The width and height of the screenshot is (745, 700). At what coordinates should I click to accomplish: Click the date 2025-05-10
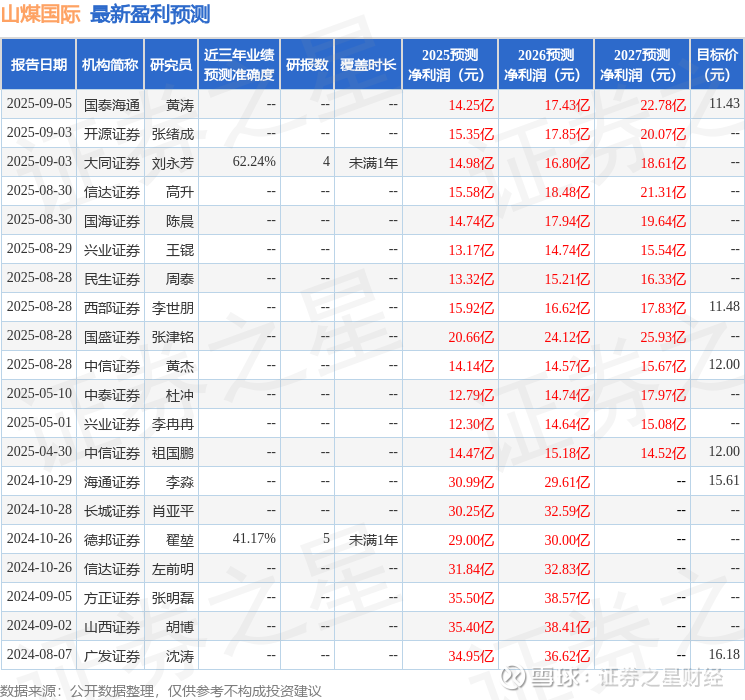[x=39, y=393]
